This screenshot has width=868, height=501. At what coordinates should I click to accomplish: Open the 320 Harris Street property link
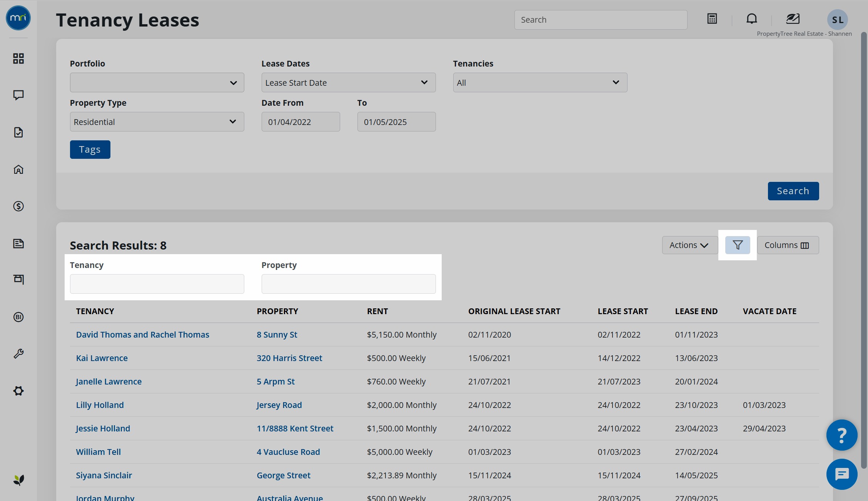point(289,358)
